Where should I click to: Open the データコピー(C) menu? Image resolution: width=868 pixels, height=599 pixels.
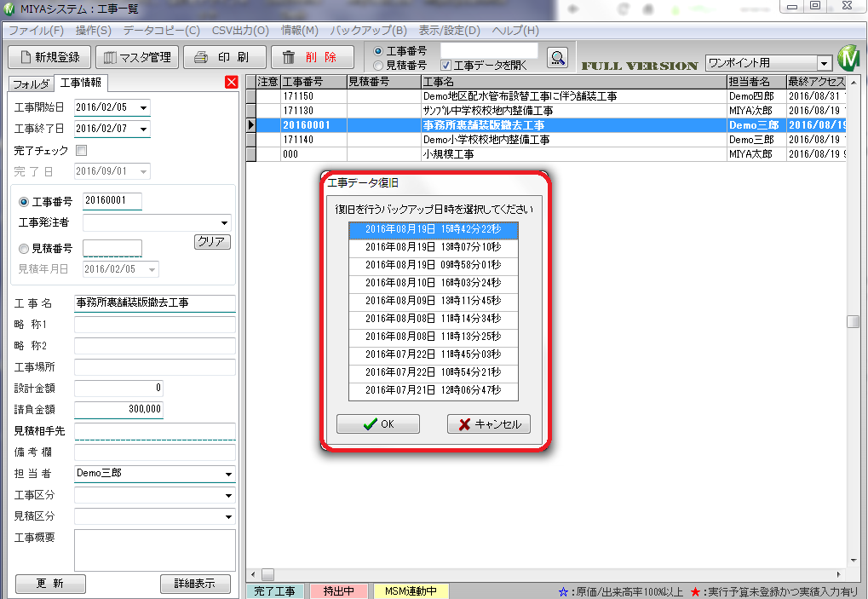click(x=162, y=31)
